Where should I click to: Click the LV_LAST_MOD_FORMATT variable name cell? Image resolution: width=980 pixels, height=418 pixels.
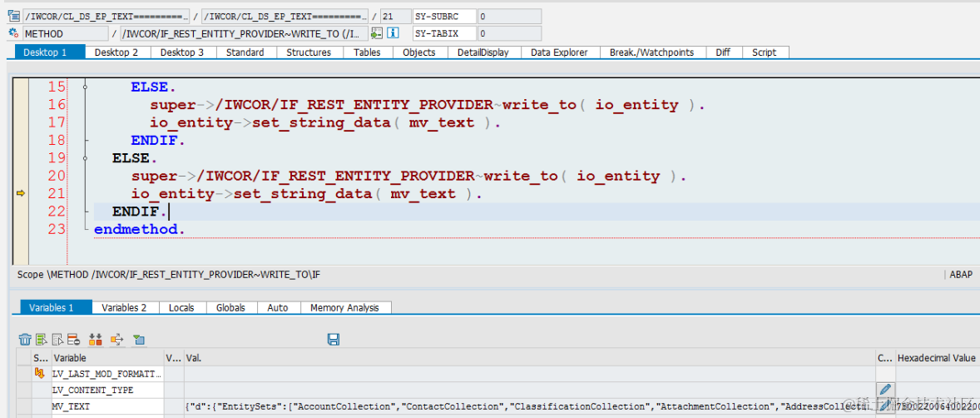click(x=106, y=374)
